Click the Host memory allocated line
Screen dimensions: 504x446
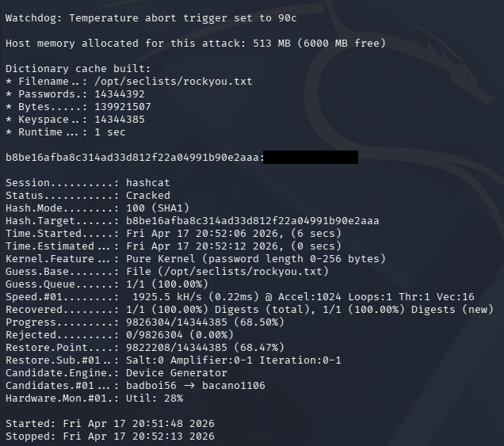tap(195, 43)
